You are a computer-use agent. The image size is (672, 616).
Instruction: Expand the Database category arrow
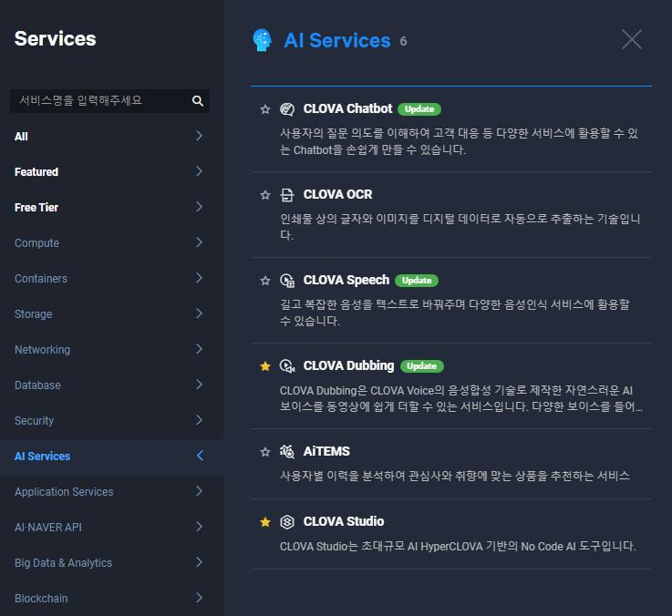(199, 385)
